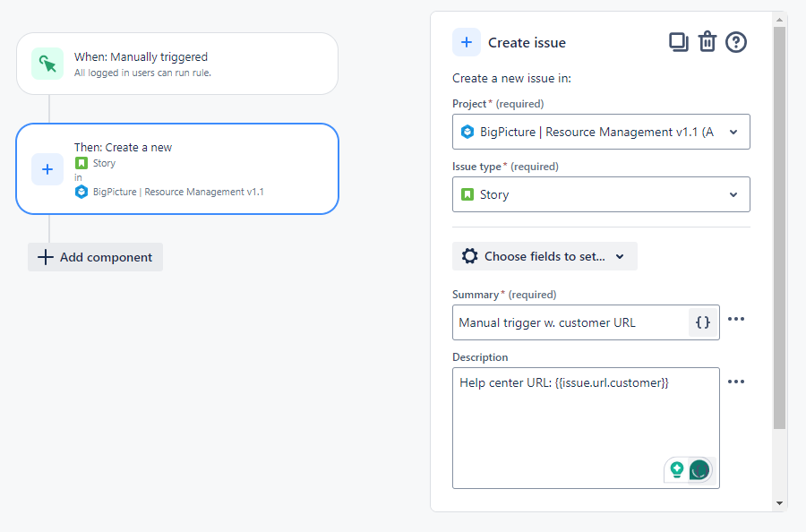Click the blue plus icon on action card

(47, 169)
